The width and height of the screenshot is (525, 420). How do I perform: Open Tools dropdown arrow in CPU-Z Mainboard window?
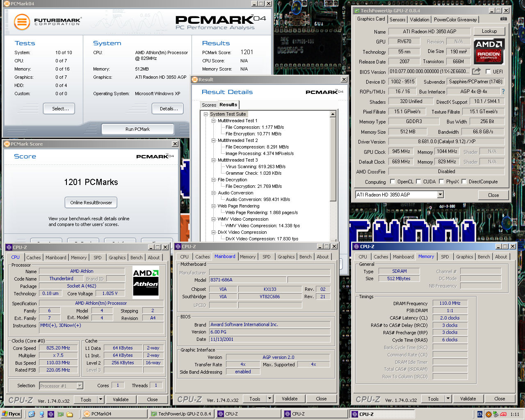point(269,399)
